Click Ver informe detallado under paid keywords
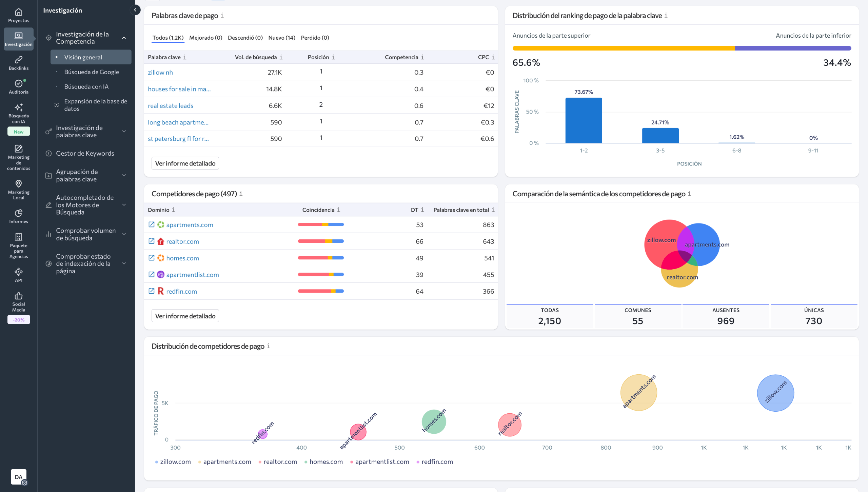The image size is (868, 492). pyautogui.click(x=185, y=163)
